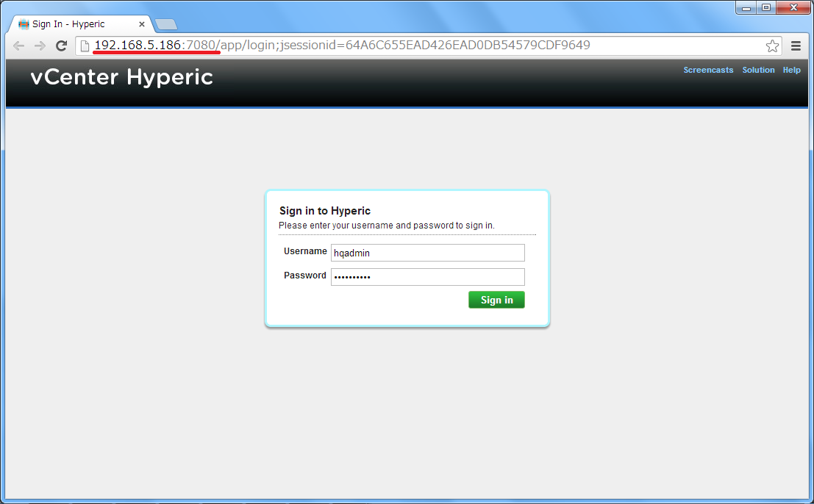Viewport: 814px width, 504px height.
Task: Click the Password label
Action: click(304, 276)
